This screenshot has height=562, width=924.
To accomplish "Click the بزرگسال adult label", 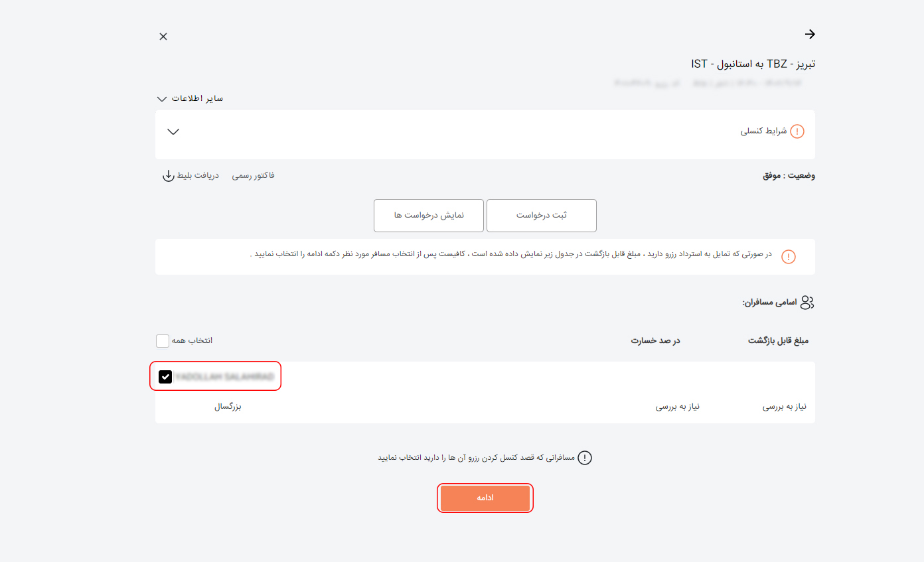I will tap(228, 406).
